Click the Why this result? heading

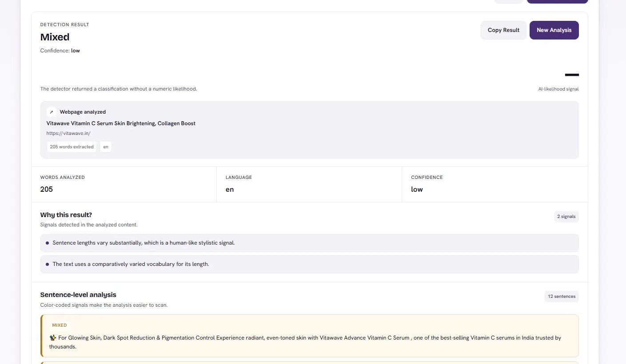[66, 215]
